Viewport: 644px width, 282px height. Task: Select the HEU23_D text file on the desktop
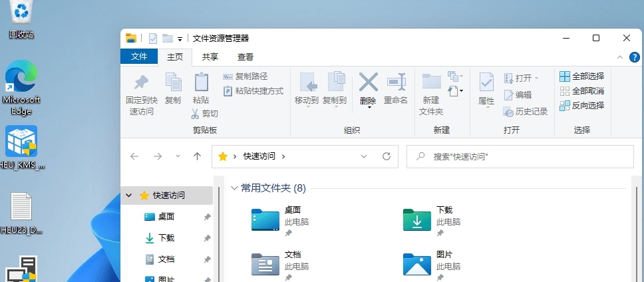(21, 213)
